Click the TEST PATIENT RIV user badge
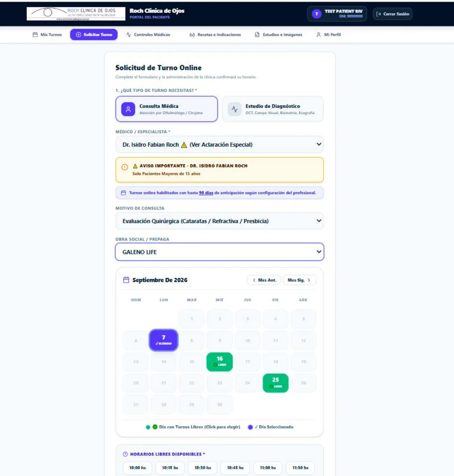The width and height of the screenshot is (454, 476). click(x=337, y=14)
